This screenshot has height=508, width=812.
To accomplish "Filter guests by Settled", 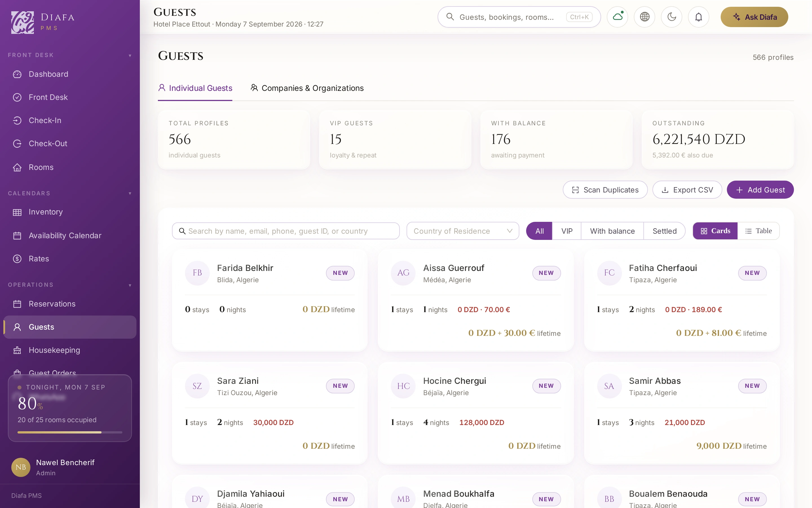I will coord(664,231).
